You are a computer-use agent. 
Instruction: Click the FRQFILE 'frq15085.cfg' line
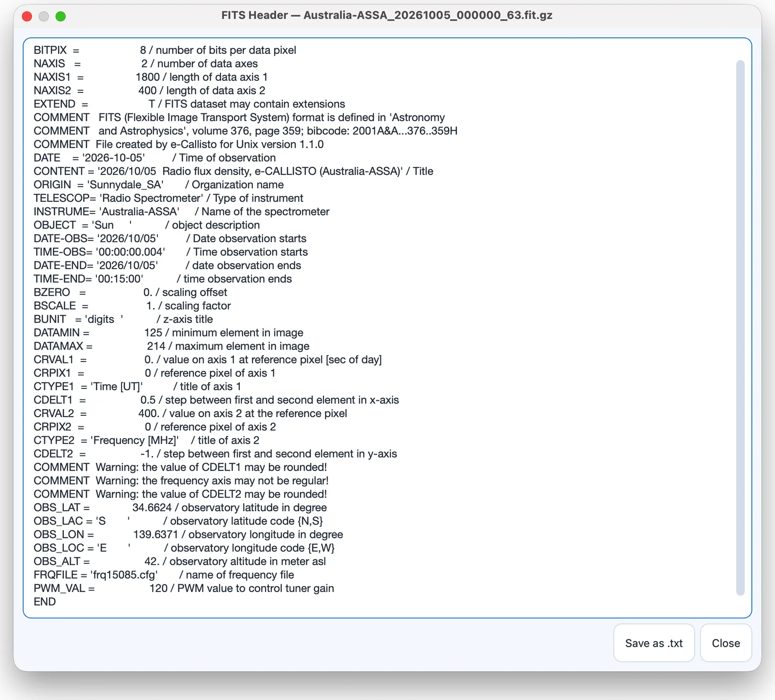pos(164,575)
